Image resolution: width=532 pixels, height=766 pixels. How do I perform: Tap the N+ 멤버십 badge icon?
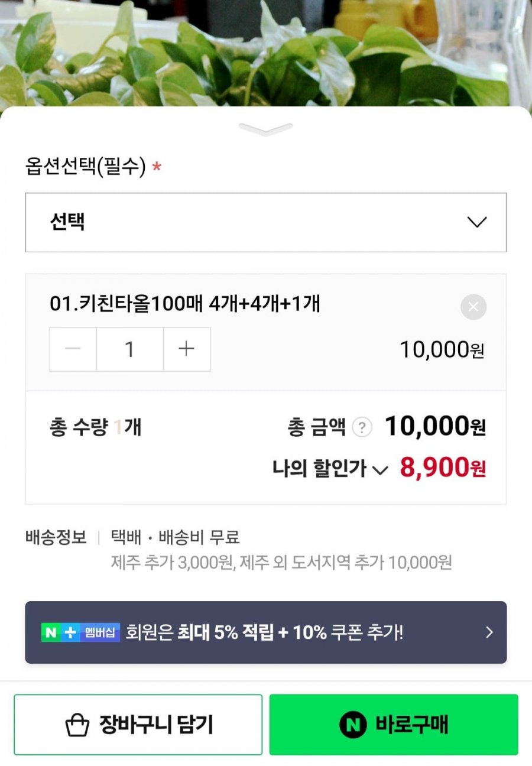tap(81, 632)
